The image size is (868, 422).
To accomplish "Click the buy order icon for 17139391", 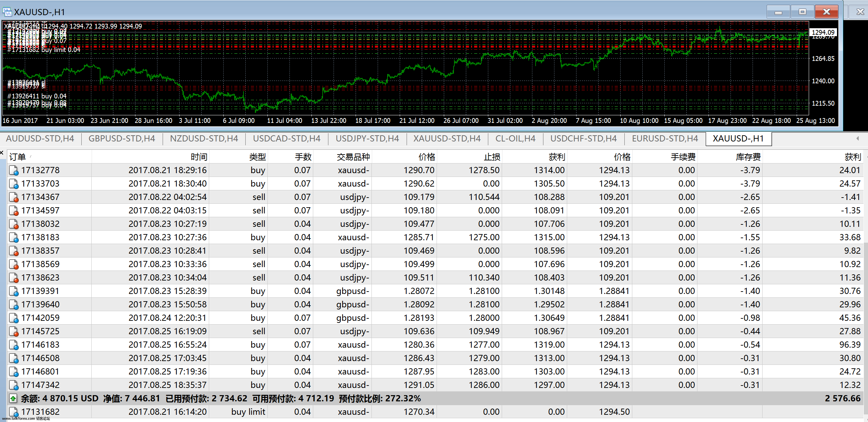I will (14, 291).
